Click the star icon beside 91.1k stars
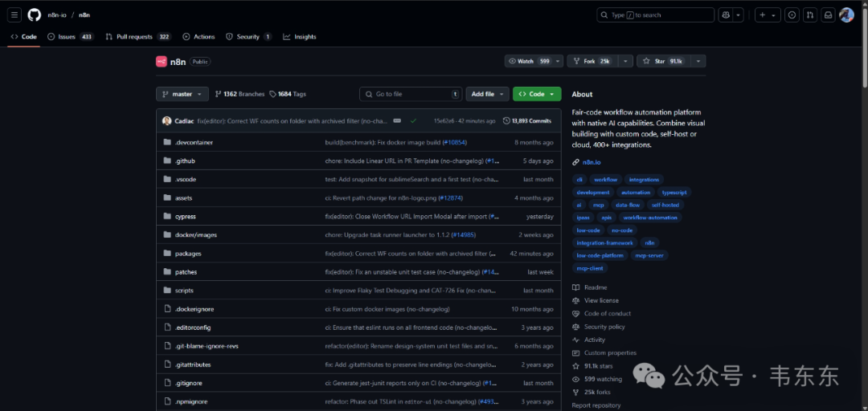Screen dimensions: 868x411 point(575,366)
